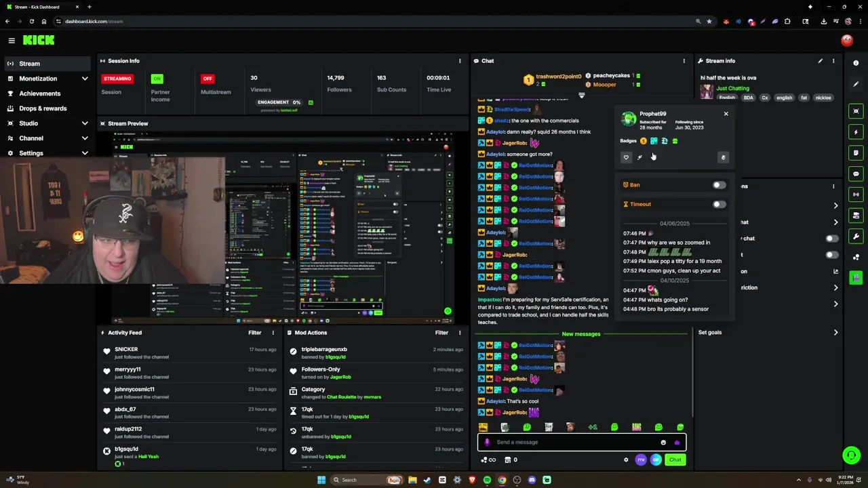Click the nickiee stream tag
Image resolution: width=868 pixels, height=488 pixels.
point(823,98)
